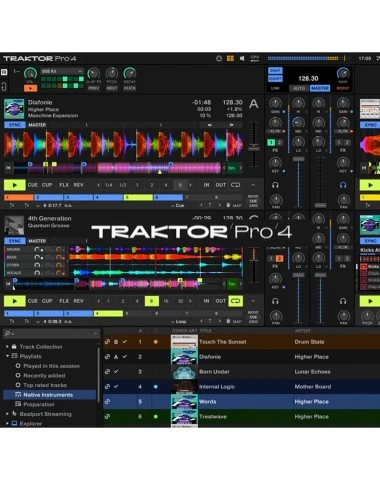Click CUE on the Diafonie deck

(33, 185)
